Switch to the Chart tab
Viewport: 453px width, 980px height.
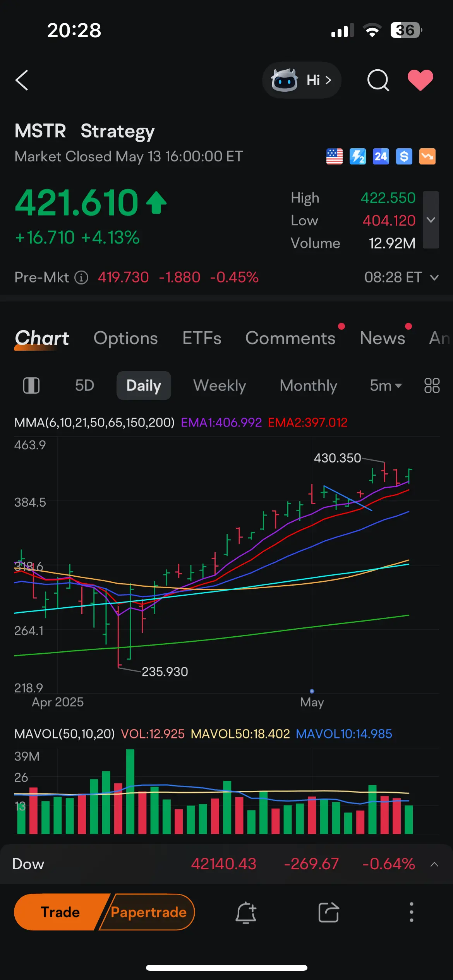point(42,338)
